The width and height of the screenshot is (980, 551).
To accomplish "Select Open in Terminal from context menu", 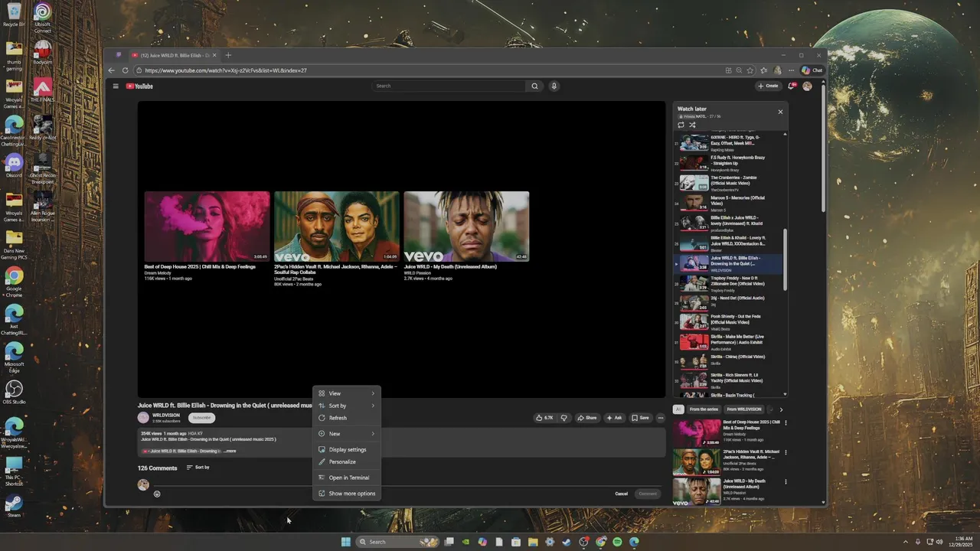I will point(347,478).
